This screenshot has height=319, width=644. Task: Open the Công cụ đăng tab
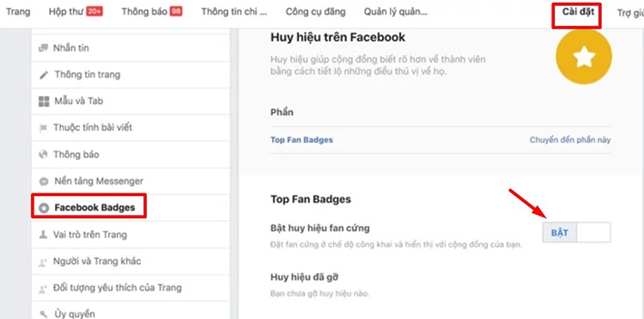pos(315,12)
